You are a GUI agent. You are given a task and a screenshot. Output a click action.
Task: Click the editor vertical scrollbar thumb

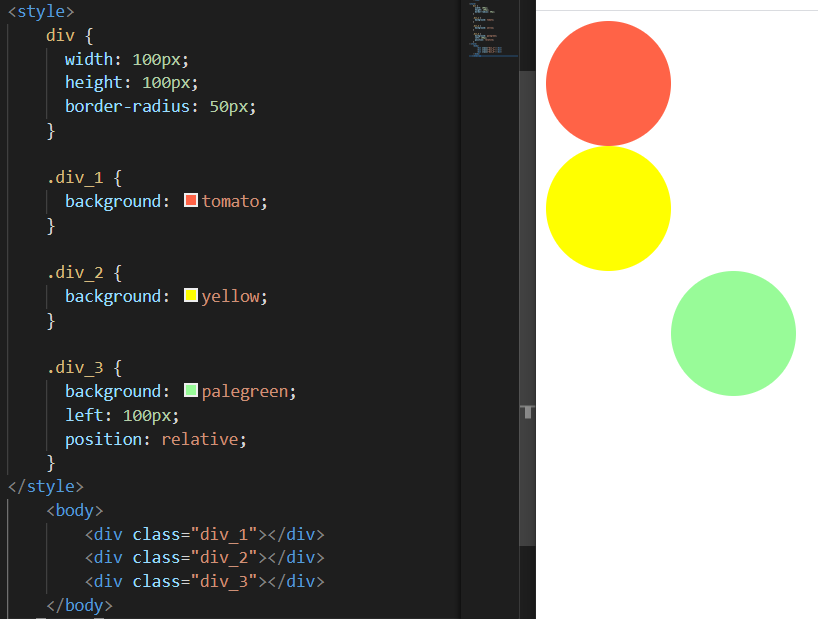click(x=527, y=308)
